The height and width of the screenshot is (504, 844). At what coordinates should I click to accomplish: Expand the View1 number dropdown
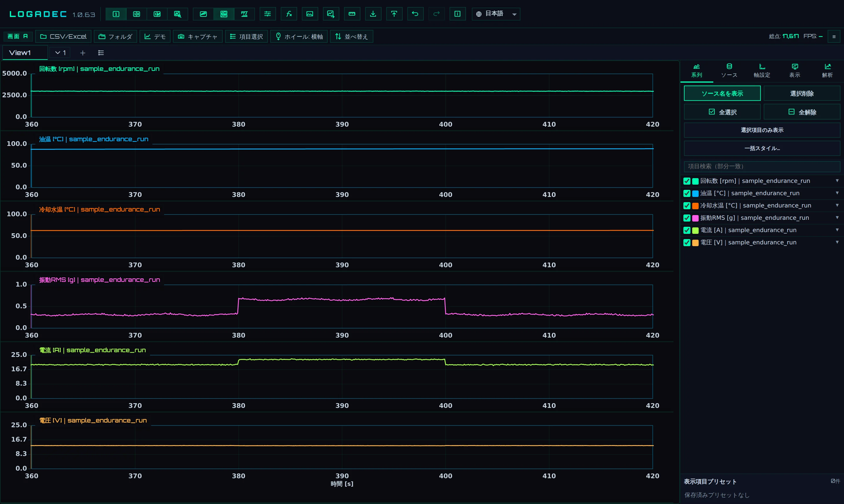(60, 53)
